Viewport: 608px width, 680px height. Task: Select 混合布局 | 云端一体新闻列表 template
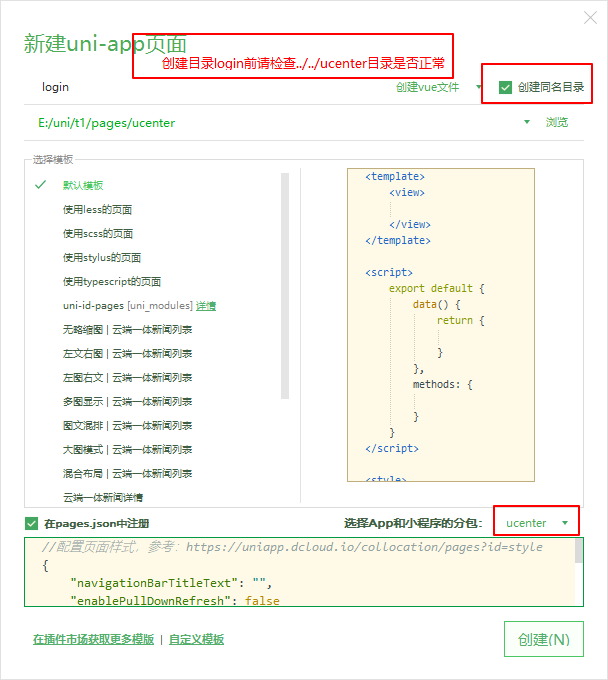pos(127,474)
